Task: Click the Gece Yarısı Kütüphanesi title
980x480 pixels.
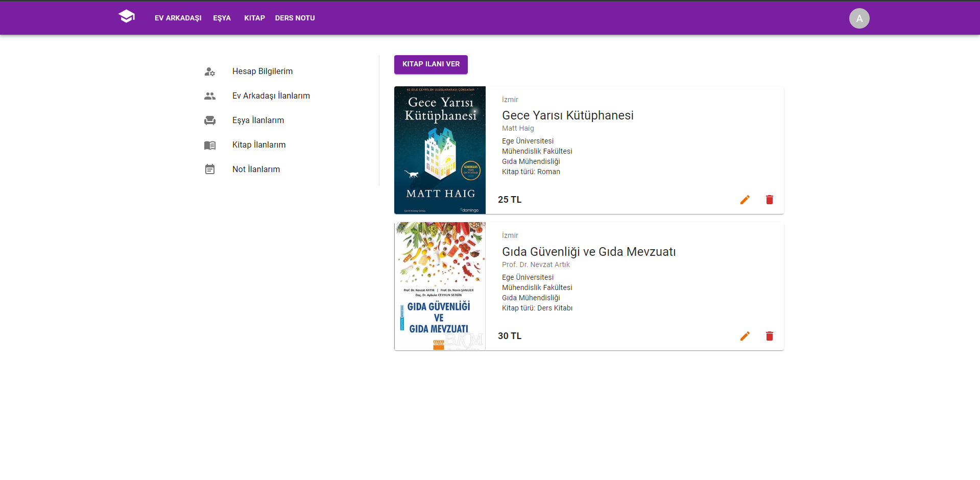Action: (568, 115)
